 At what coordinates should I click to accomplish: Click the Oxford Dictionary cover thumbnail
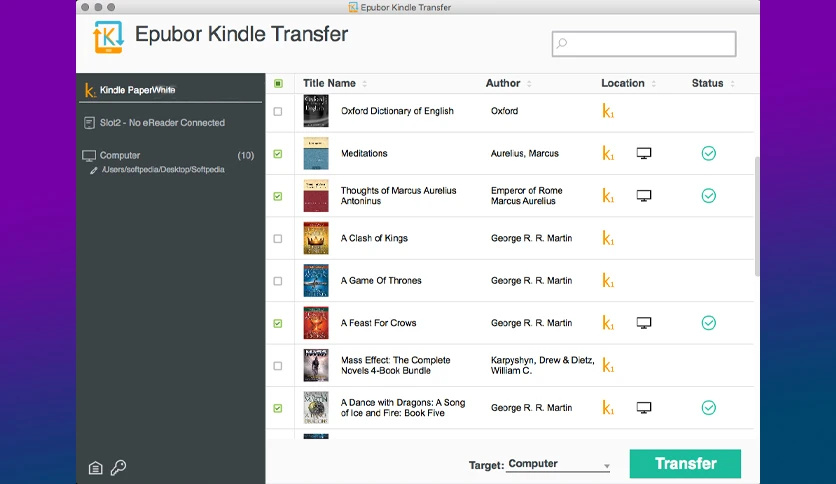[x=316, y=111]
